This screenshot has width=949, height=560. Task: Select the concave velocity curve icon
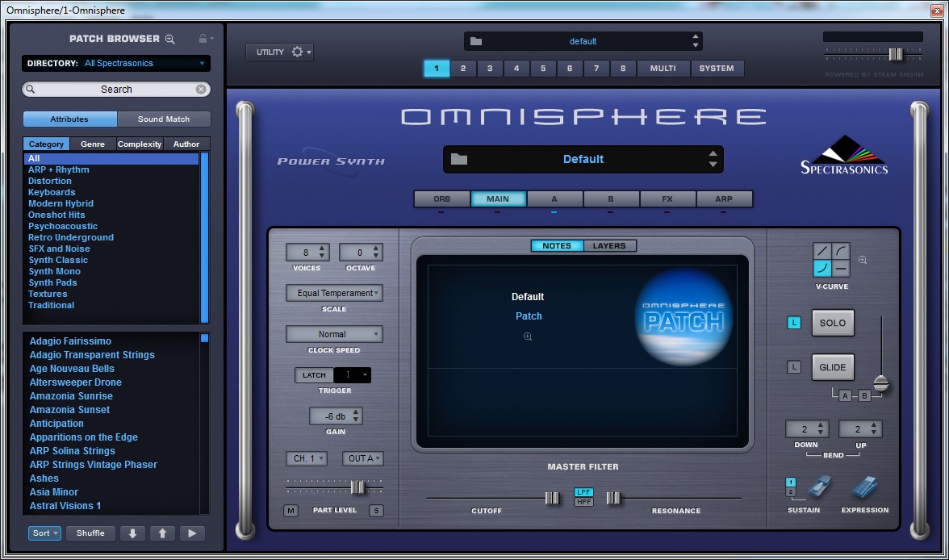(x=821, y=268)
